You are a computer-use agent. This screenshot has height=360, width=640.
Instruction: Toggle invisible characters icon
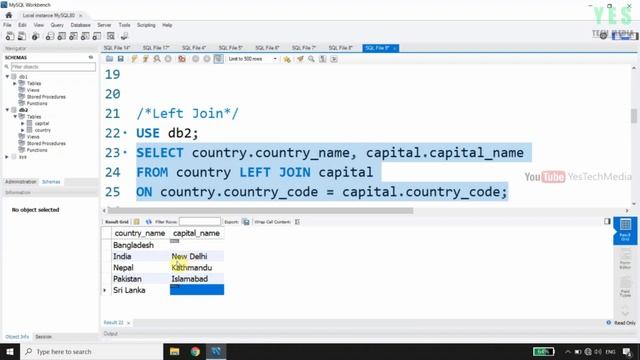click(x=322, y=59)
